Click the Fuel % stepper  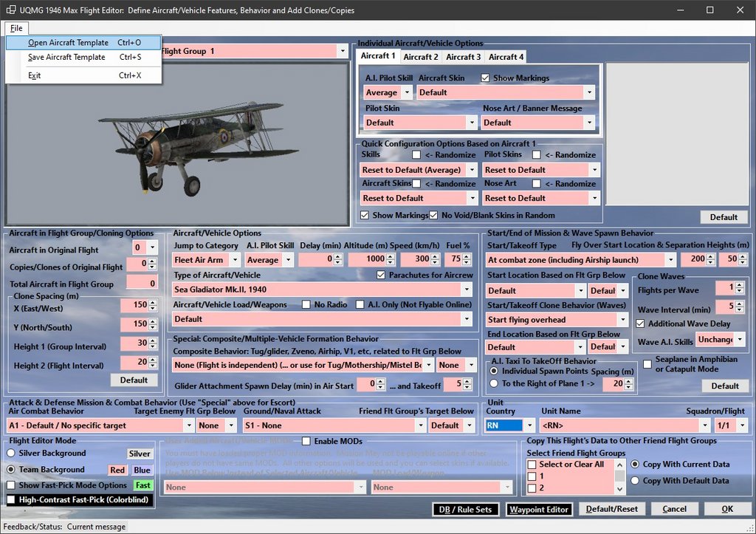pos(458,259)
